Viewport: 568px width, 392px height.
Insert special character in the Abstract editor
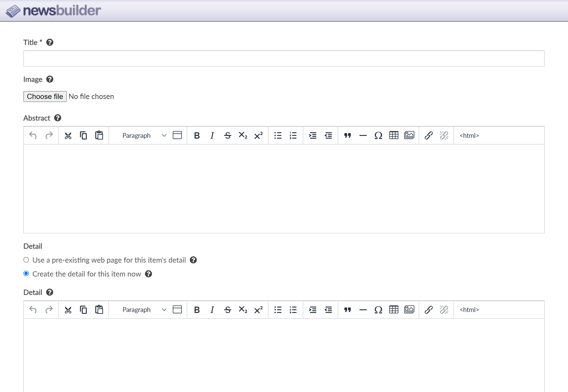pyautogui.click(x=378, y=136)
